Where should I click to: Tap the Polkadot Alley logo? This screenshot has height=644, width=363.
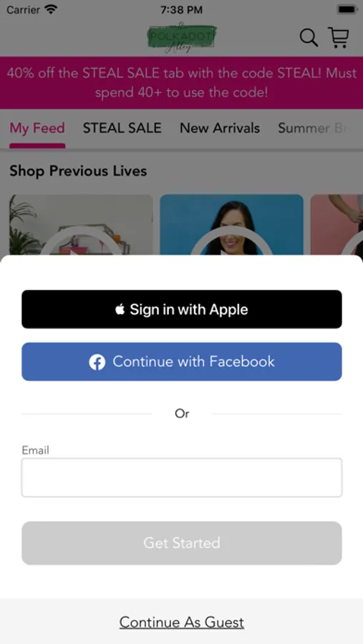[182, 37]
